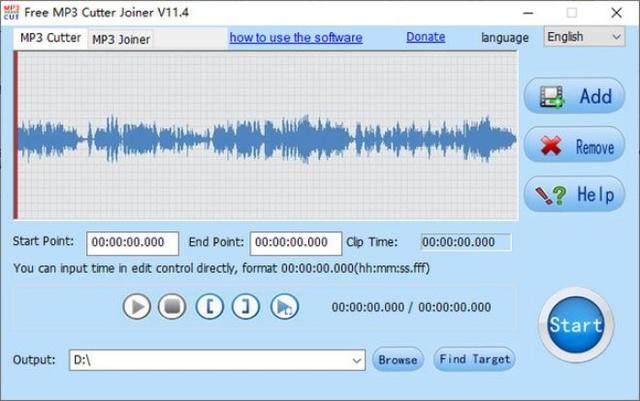Set start point with left bracket button
The height and width of the screenshot is (401, 640).
coord(210,307)
